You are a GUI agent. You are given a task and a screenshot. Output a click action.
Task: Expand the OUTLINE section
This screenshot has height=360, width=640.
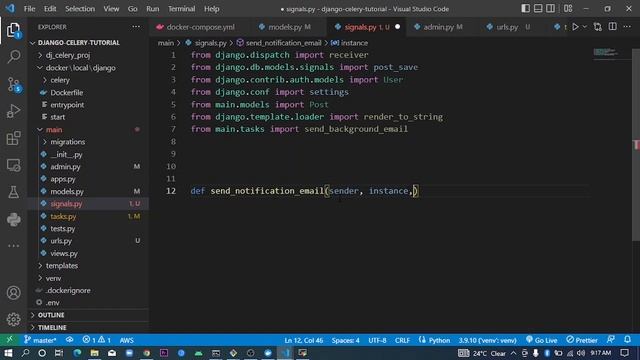51,315
